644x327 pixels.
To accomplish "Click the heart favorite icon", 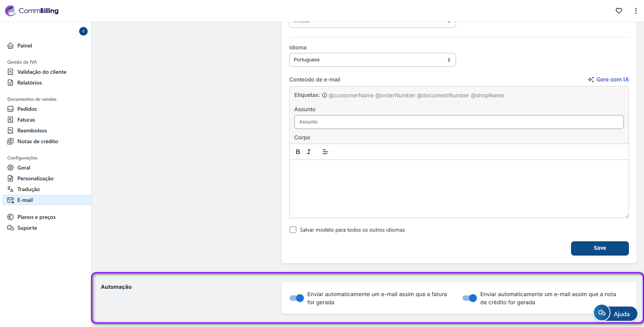I will click(619, 11).
